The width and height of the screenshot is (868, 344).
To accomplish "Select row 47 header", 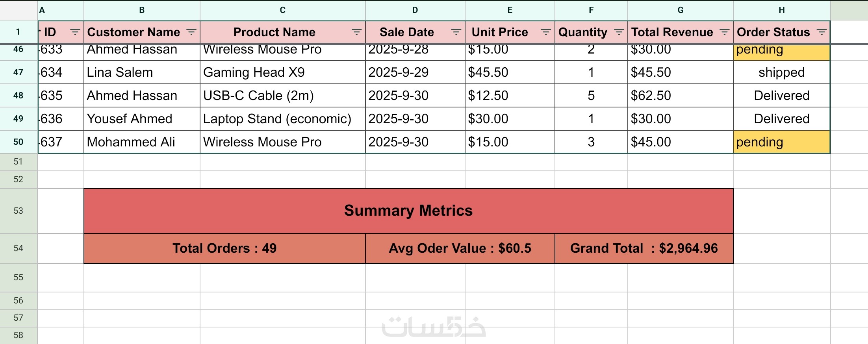I will click(x=18, y=72).
